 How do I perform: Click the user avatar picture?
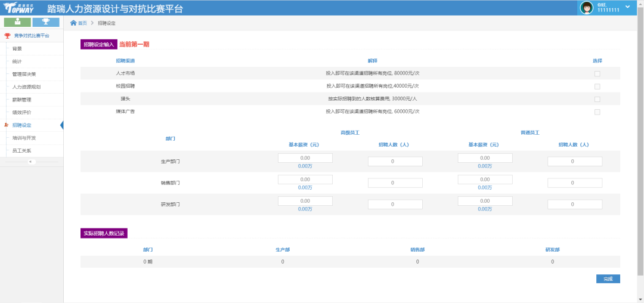pyautogui.click(x=587, y=8)
